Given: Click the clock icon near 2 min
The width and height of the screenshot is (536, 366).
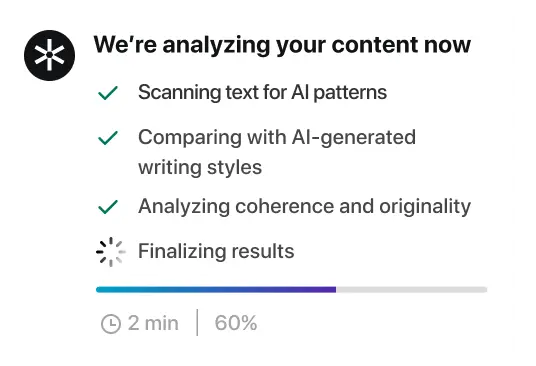Looking at the screenshot, I should (x=111, y=323).
